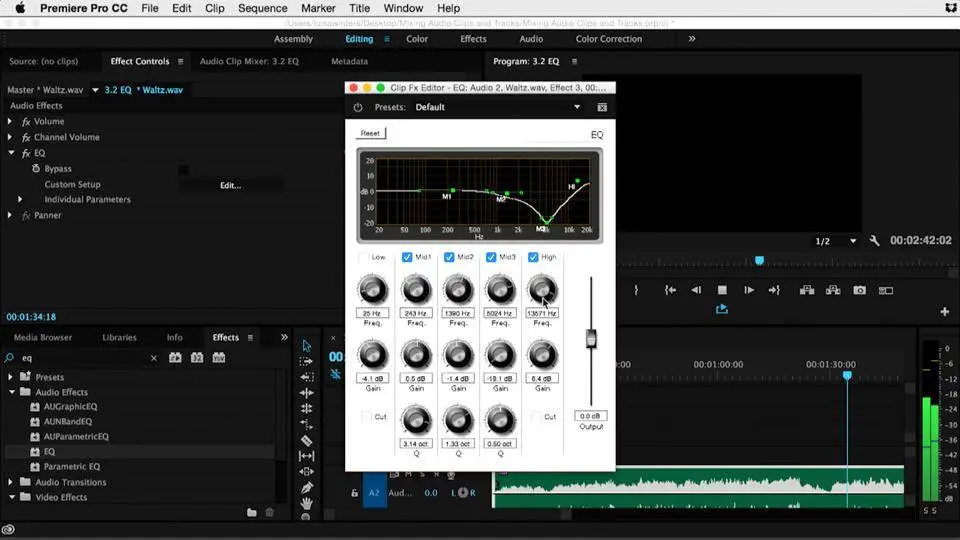Viewport: 960px width, 540px height.
Task: Show more workspaces overflow chevron
Action: tap(692, 39)
